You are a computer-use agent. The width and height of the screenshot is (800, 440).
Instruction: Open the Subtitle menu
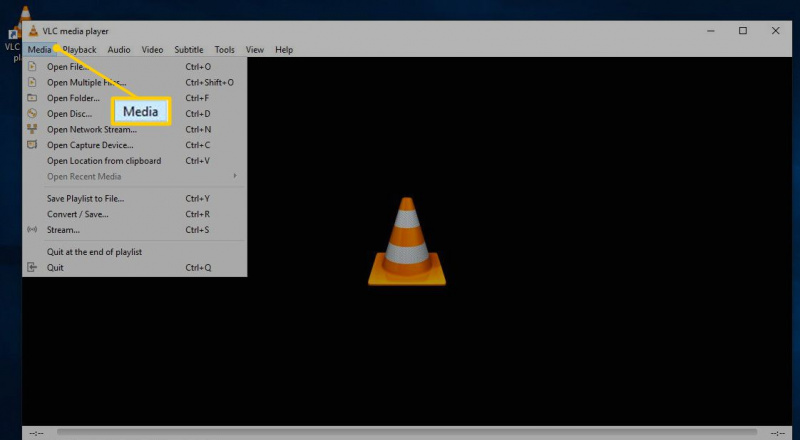pyautogui.click(x=189, y=50)
